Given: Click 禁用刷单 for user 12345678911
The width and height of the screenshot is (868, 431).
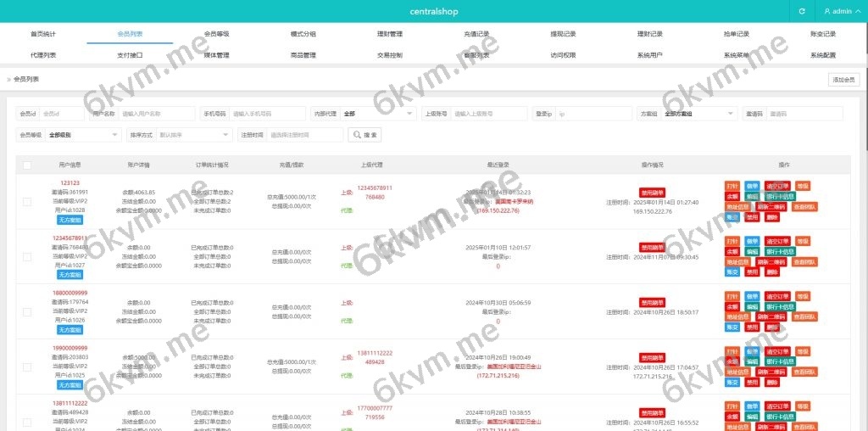Looking at the screenshot, I should click(x=652, y=248).
